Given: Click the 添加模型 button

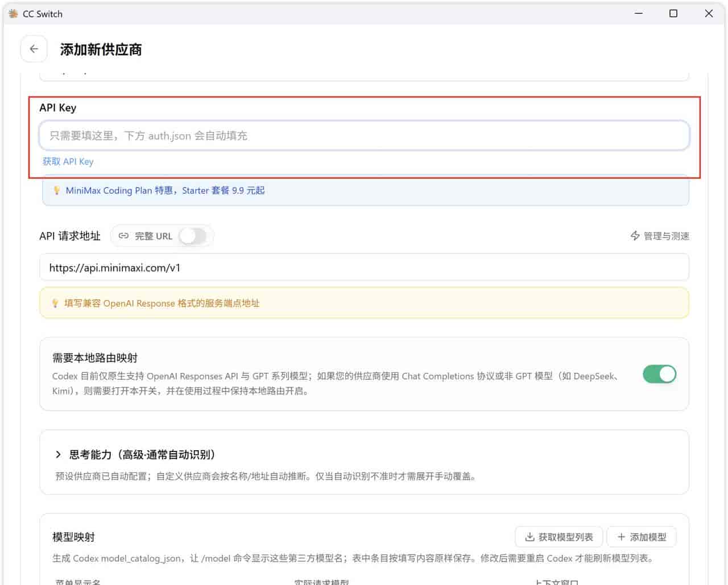Looking at the screenshot, I should pyautogui.click(x=642, y=537).
